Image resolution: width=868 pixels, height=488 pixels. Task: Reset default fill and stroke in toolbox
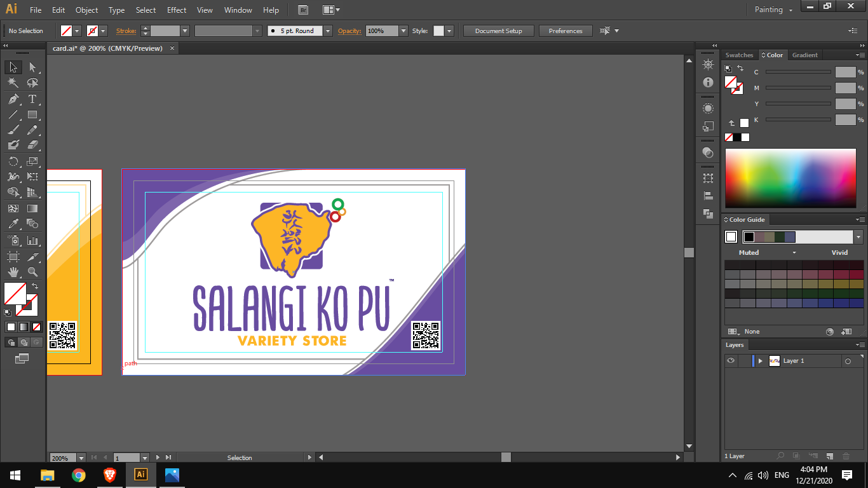8,312
